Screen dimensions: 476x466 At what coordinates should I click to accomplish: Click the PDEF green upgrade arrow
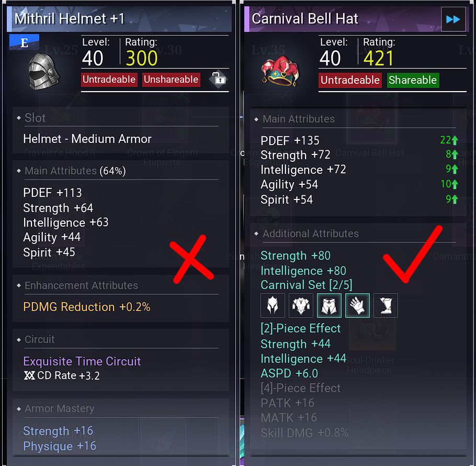[x=455, y=140]
